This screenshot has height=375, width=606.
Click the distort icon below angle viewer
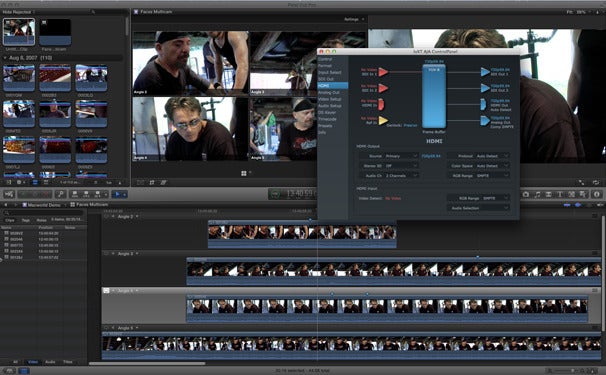[x=163, y=182]
